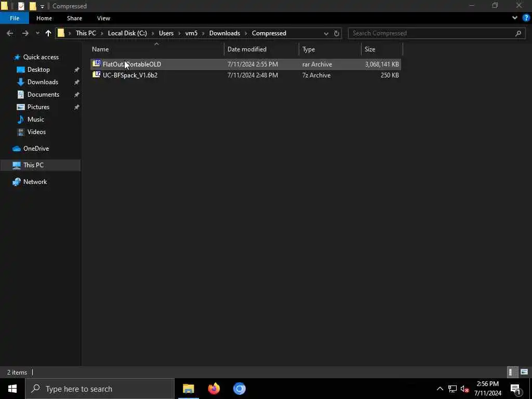Open the View ribbon tab
This screenshot has height=399, width=532.
coord(103,18)
